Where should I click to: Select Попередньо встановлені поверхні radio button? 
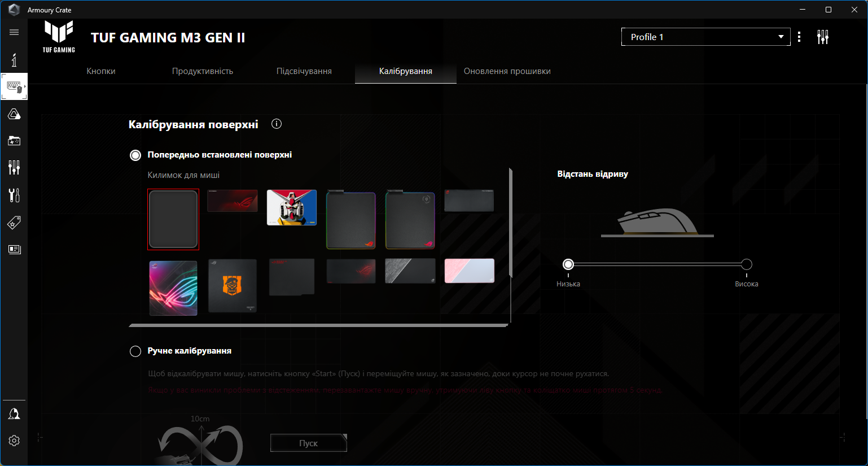click(x=135, y=155)
